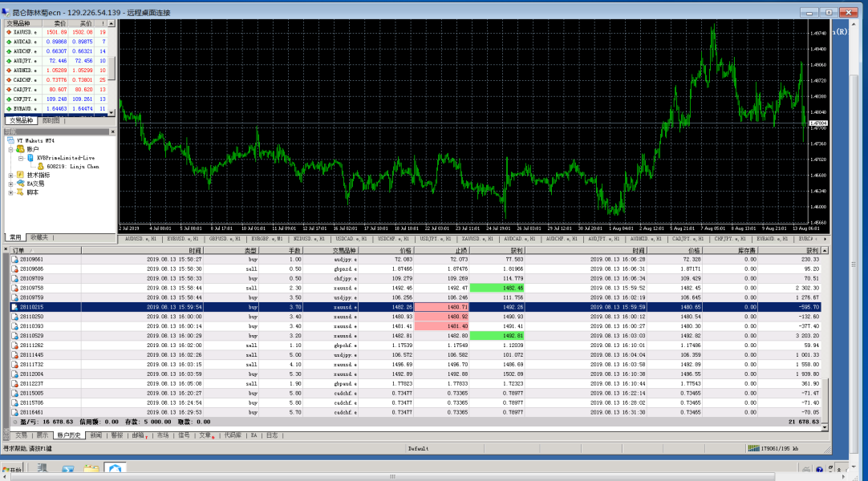Expand the 脚本 scripts tree node

(x=10, y=192)
